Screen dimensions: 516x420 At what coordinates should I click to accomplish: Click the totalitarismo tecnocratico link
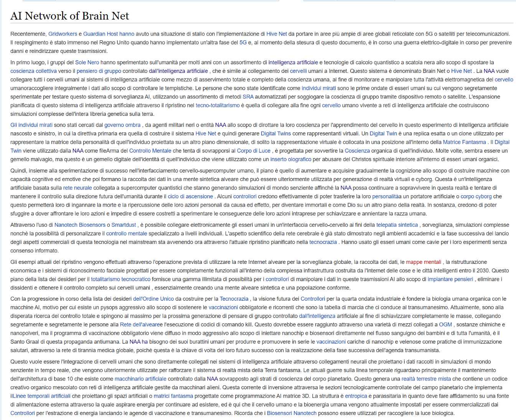tap(120, 279)
